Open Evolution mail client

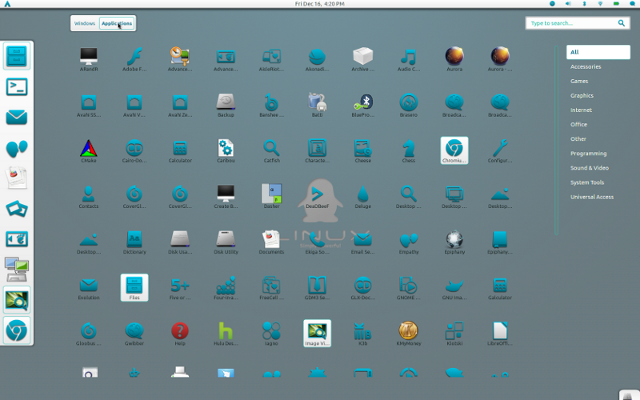tap(89, 288)
